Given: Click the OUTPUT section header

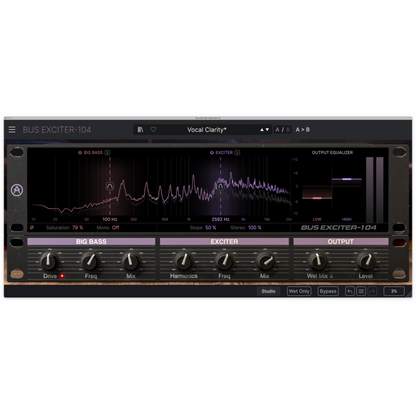Looking at the screenshot, I should coord(341,241).
